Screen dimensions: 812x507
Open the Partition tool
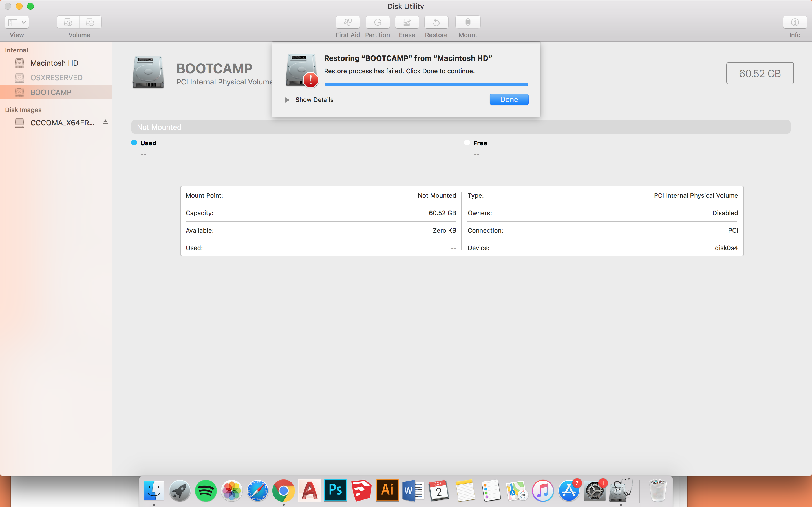(378, 23)
